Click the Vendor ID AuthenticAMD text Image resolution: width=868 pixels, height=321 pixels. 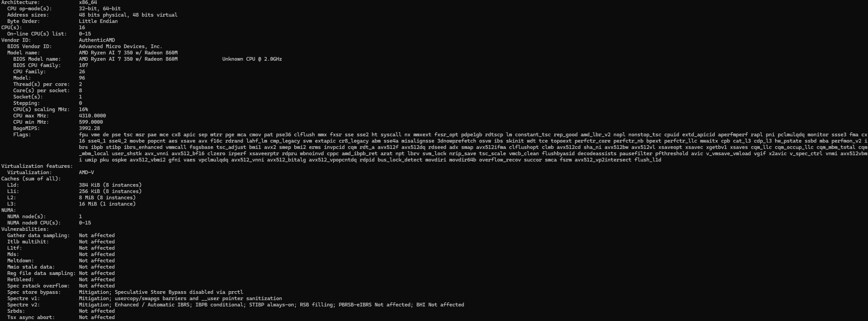[97, 40]
